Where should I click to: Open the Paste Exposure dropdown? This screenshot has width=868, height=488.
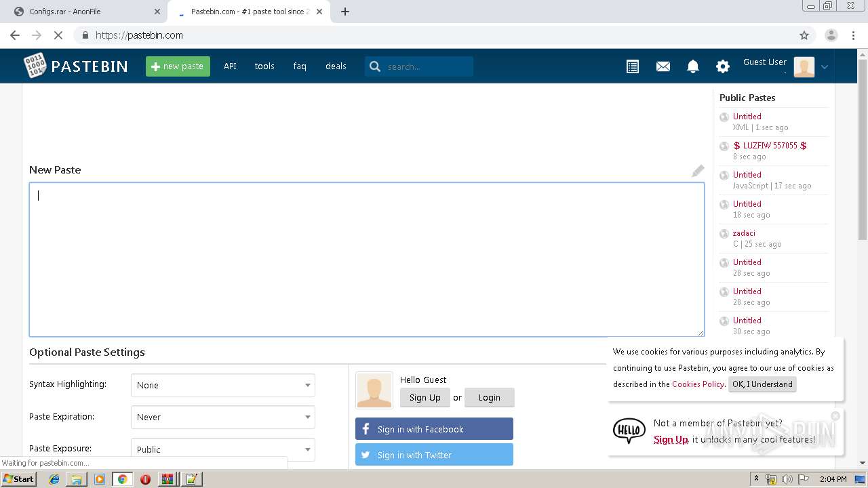[223, 449]
